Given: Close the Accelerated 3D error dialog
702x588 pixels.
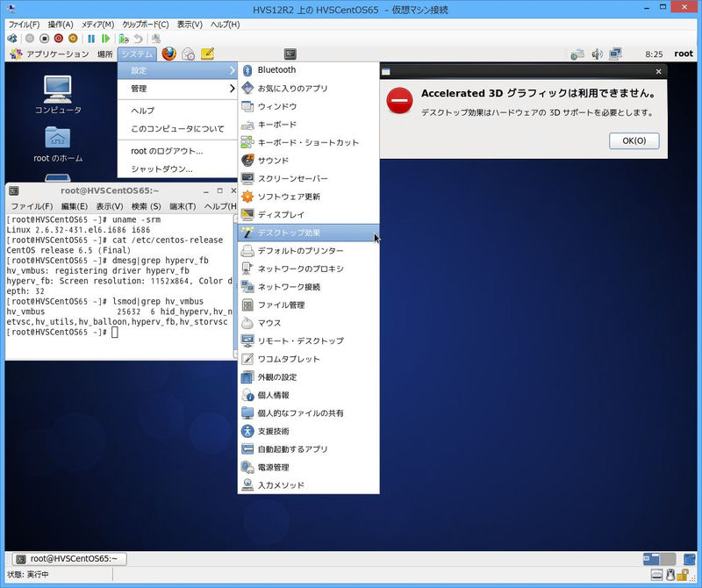Looking at the screenshot, I should click(x=658, y=71).
